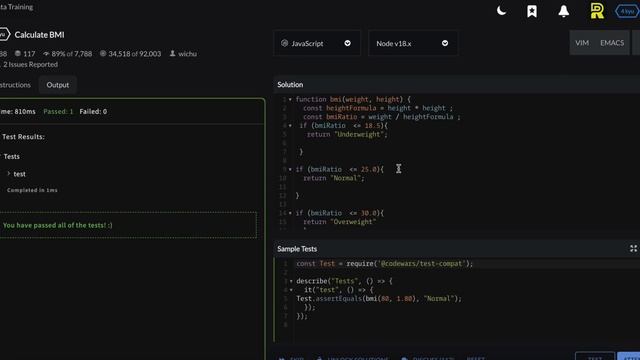Click the target icon before 34,518
Image resolution: width=640 pixels, height=360 pixels.
(x=103, y=53)
